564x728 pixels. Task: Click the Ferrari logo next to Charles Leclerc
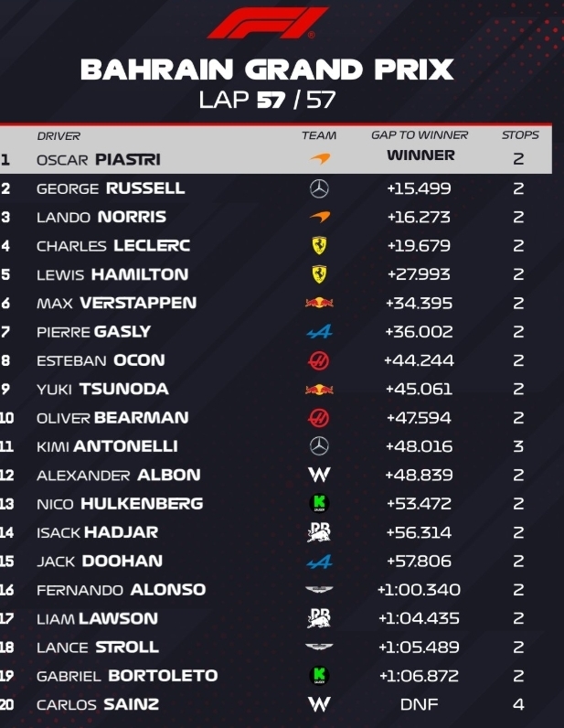[x=319, y=245]
